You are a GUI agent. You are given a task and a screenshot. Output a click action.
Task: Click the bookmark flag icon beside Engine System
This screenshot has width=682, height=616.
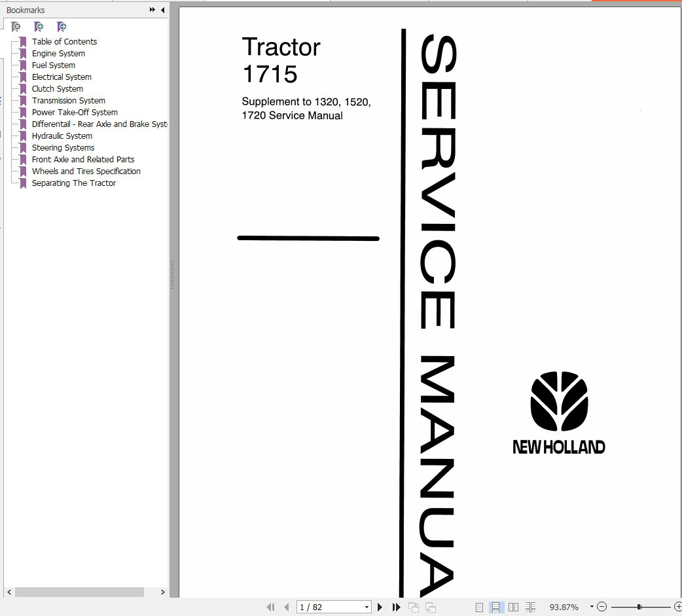click(x=23, y=54)
